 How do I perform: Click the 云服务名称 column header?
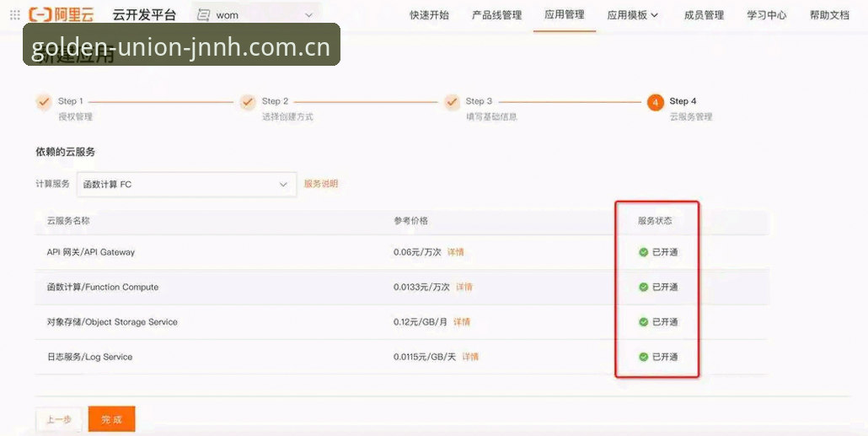[68, 220]
